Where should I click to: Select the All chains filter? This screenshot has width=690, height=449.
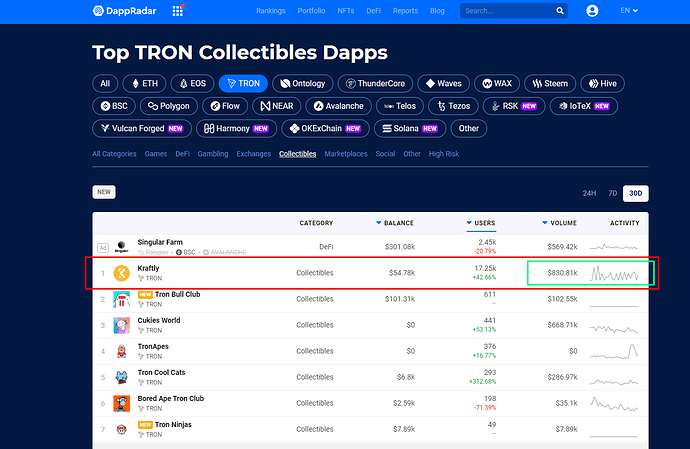click(x=105, y=84)
